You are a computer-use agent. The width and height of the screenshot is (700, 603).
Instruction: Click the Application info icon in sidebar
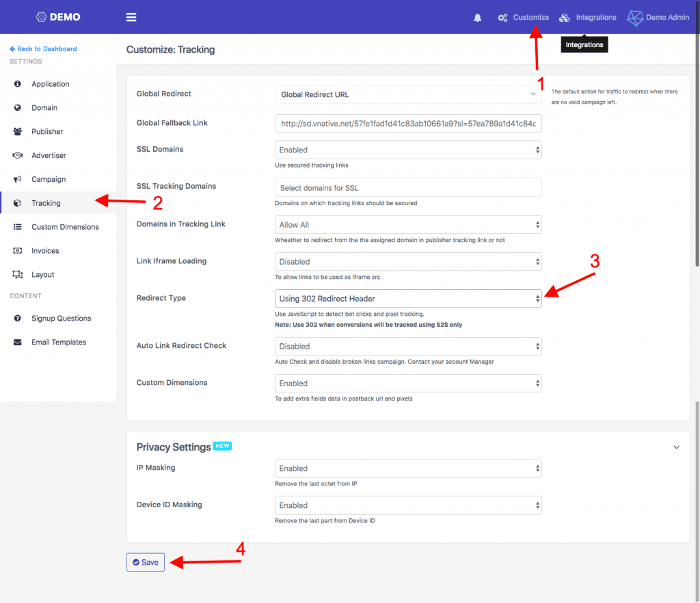(x=18, y=84)
